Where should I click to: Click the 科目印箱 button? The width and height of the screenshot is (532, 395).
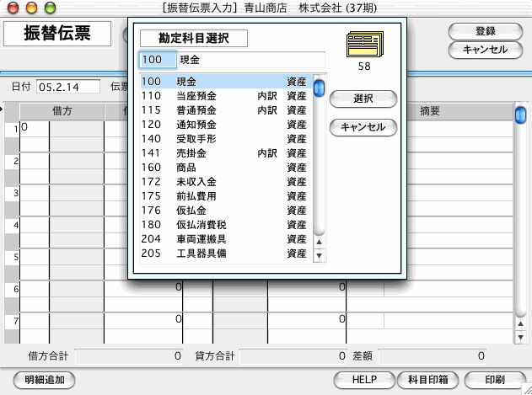[426, 379]
